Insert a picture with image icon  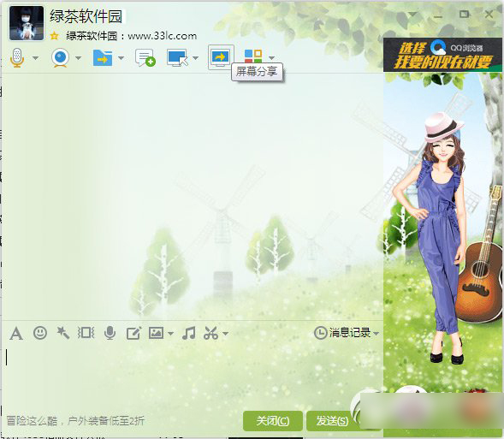(x=157, y=333)
